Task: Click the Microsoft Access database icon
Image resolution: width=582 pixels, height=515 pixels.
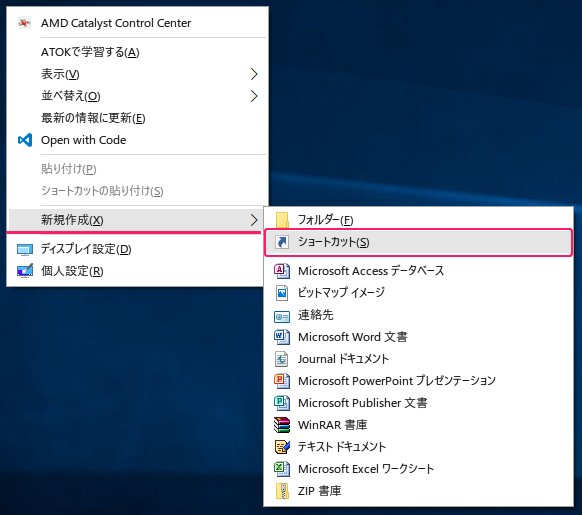Action: [x=282, y=271]
